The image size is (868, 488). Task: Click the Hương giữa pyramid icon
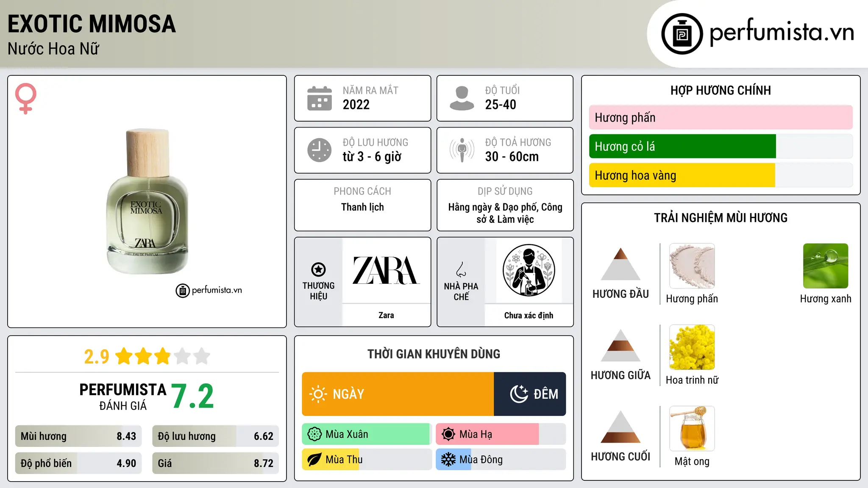pyautogui.click(x=620, y=345)
